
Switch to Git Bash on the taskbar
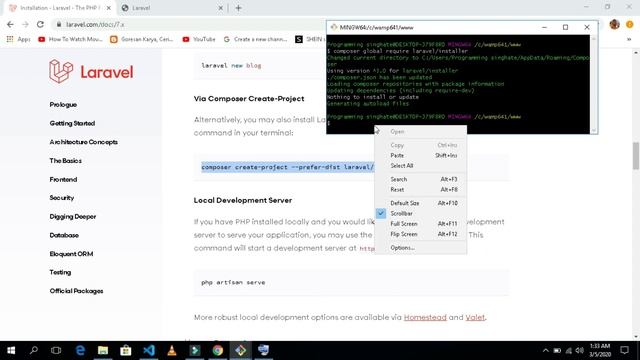(x=241, y=350)
